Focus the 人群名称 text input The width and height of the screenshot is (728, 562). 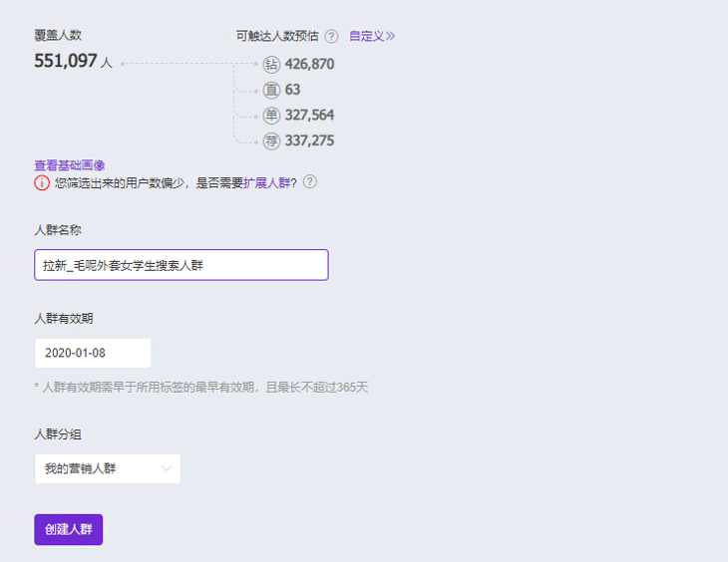181,265
